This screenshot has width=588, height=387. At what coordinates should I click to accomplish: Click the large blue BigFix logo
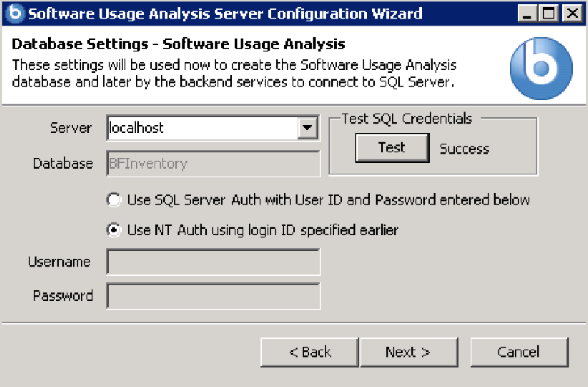[542, 67]
